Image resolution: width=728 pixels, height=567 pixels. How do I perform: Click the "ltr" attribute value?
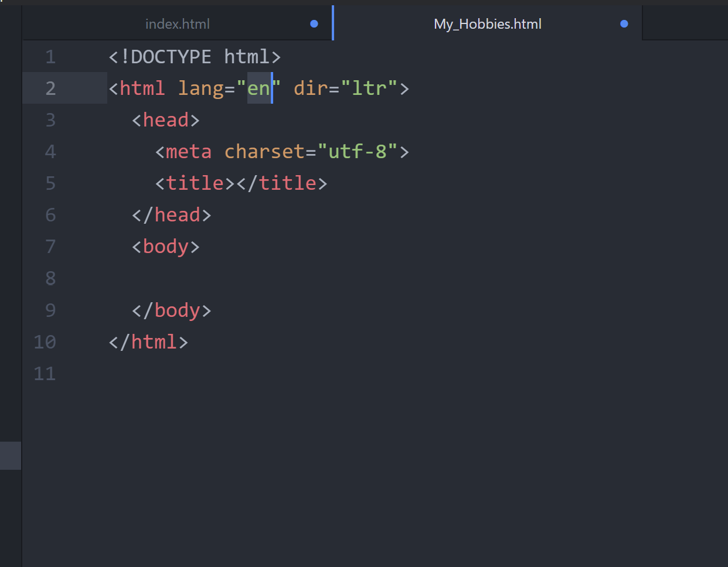coord(369,88)
